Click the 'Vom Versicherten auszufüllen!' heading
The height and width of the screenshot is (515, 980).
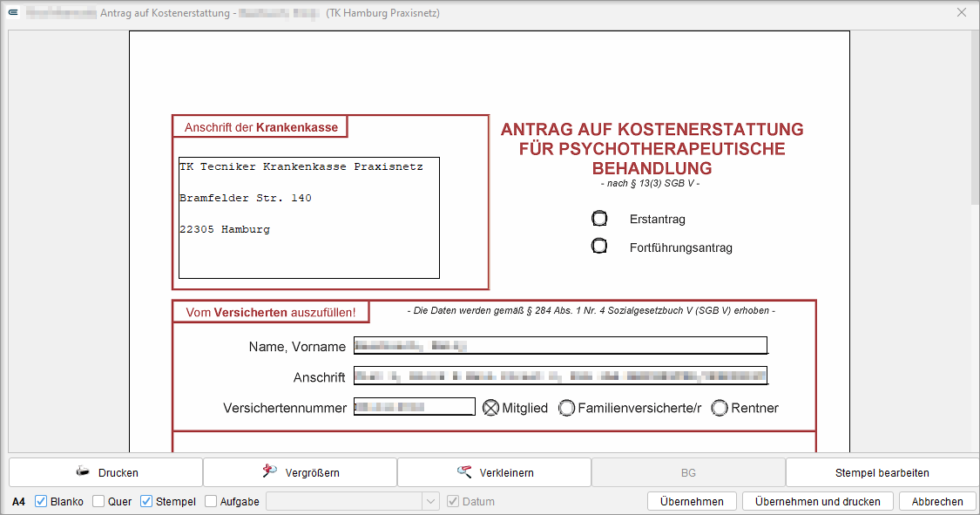pyautogui.click(x=271, y=313)
